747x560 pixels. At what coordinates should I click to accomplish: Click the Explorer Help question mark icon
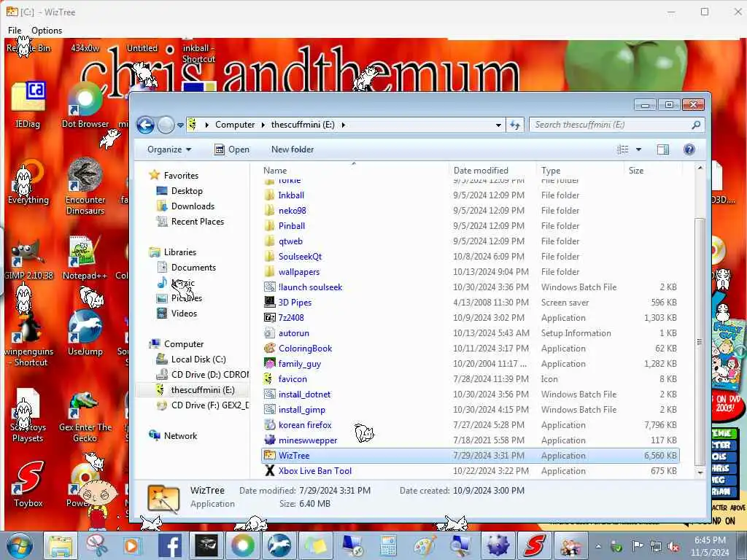[x=689, y=149]
